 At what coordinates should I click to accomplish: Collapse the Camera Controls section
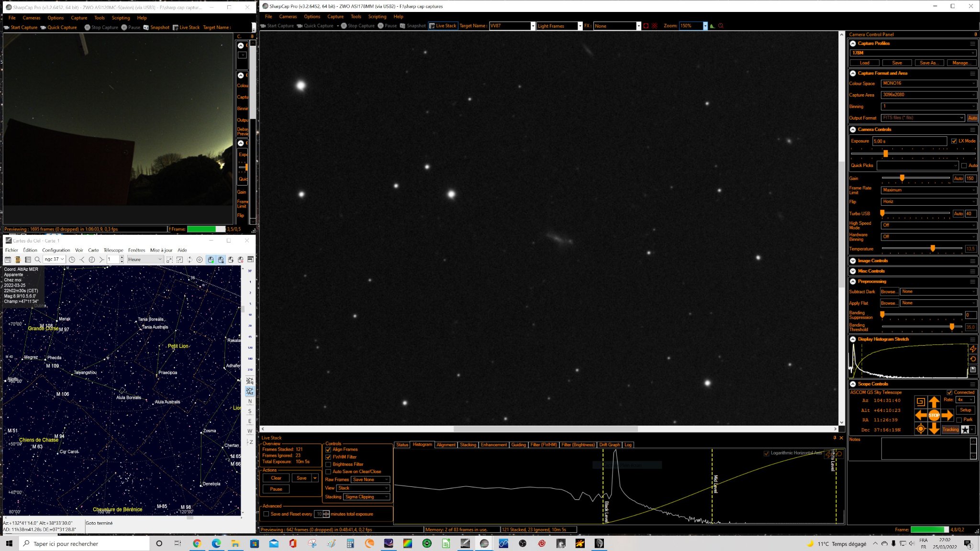pyautogui.click(x=853, y=130)
